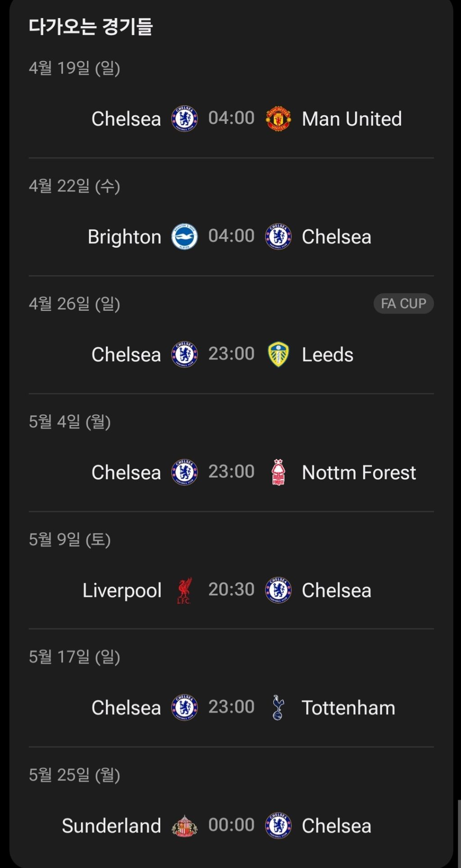Click the Nottingham Forest crest icon
The width and height of the screenshot is (461, 868).
click(x=278, y=472)
